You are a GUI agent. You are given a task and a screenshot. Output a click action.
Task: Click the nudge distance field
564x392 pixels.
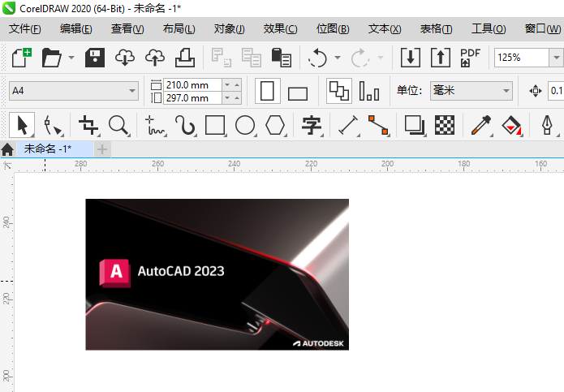click(556, 91)
